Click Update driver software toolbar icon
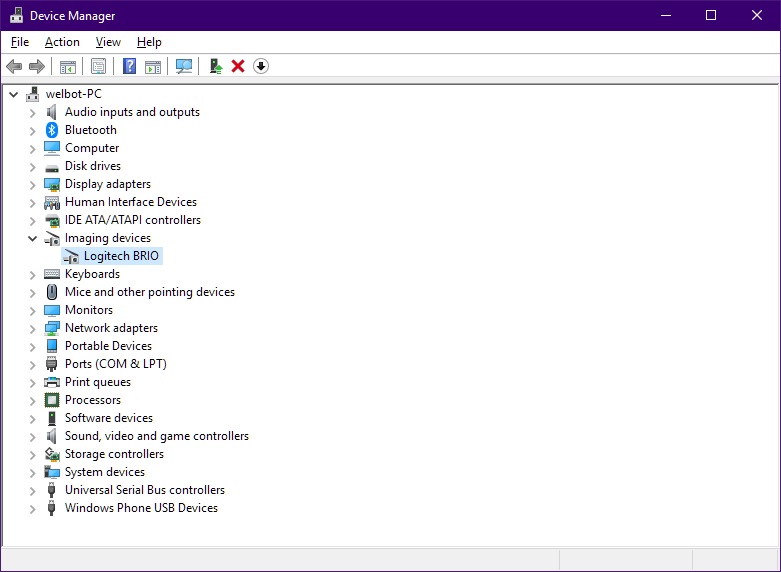Screen dimensions: 781x572 (216, 66)
